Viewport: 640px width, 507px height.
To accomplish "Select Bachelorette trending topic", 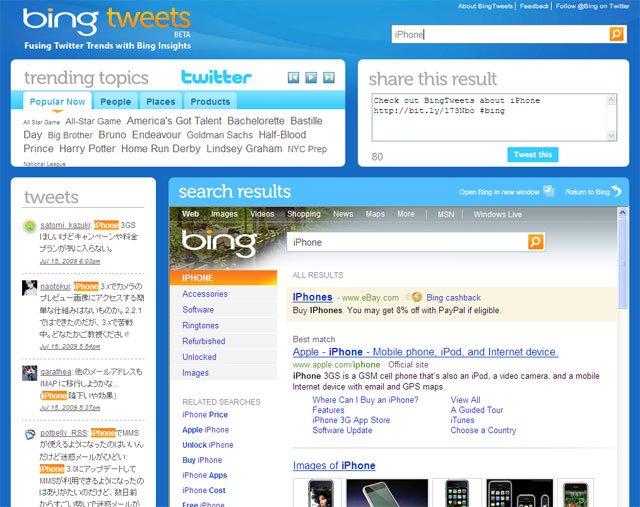I will (x=256, y=121).
